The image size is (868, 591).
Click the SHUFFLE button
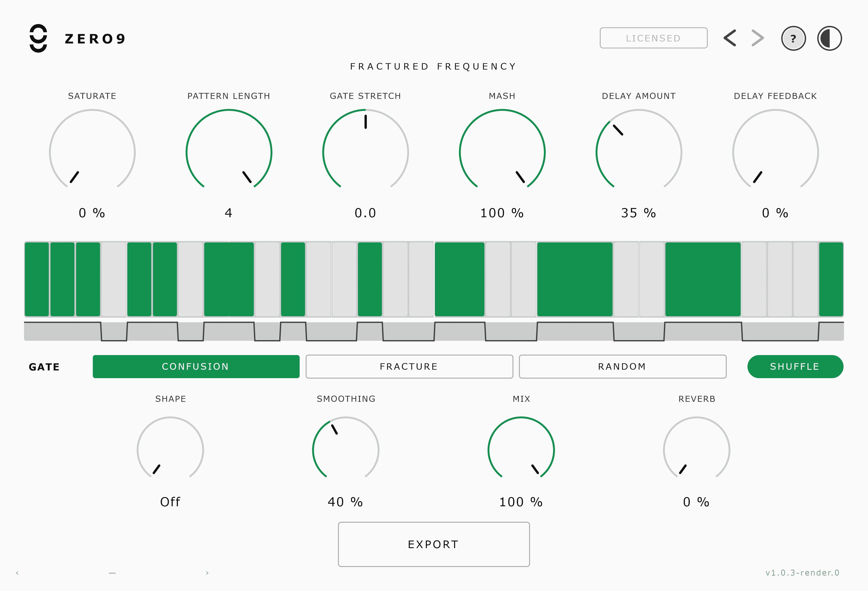coord(795,366)
